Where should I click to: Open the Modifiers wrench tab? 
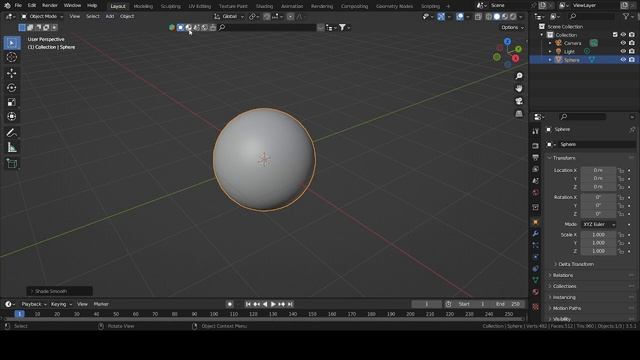536,233
